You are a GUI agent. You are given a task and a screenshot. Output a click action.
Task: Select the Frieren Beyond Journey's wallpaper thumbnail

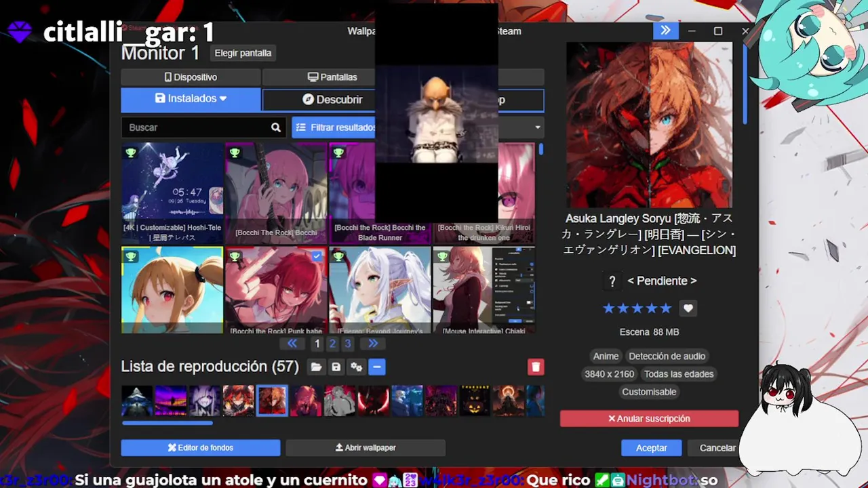[x=380, y=290]
